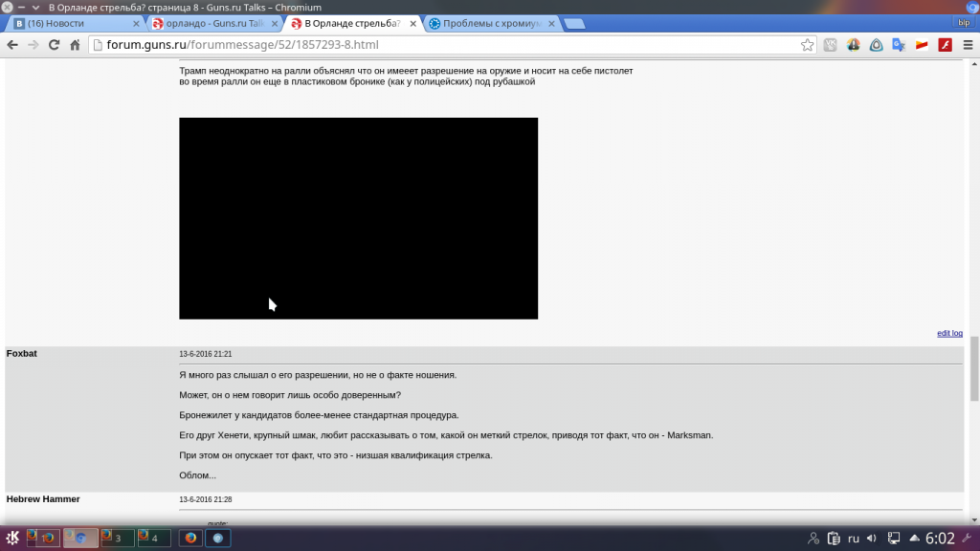Click the scrollbar up arrow
The height and width of the screenshot is (551, 980).
point(974,64)
